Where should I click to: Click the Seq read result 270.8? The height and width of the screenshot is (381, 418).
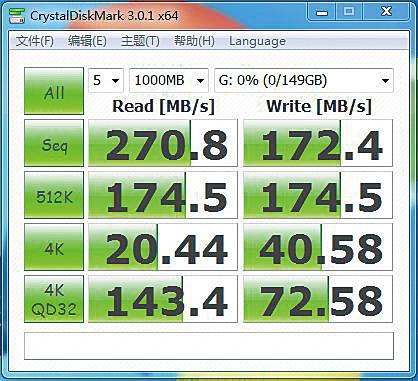pyautogui.click(x=163, y=143)
